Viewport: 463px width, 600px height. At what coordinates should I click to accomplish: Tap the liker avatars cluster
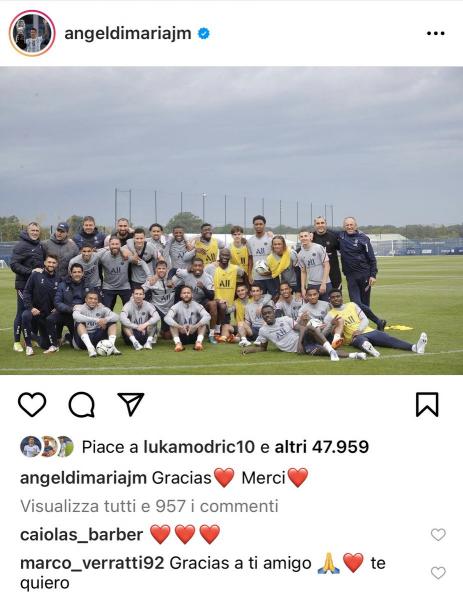(47, 447)
